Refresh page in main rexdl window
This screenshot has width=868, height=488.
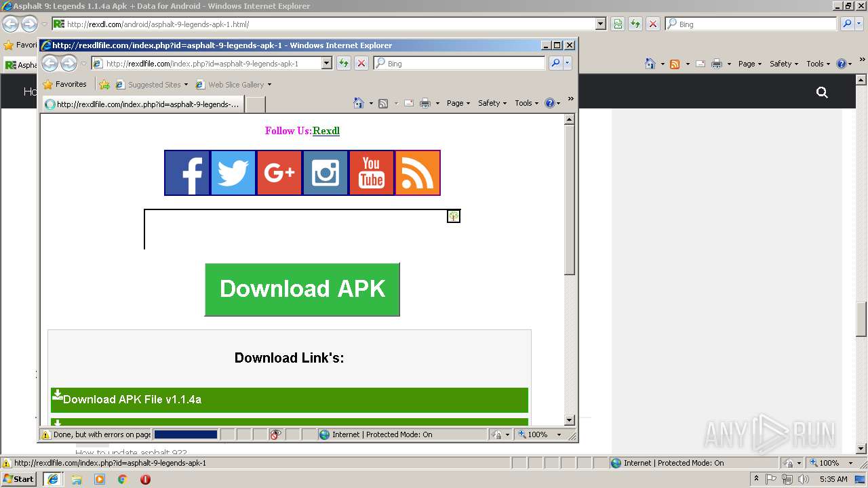(635, 24)
